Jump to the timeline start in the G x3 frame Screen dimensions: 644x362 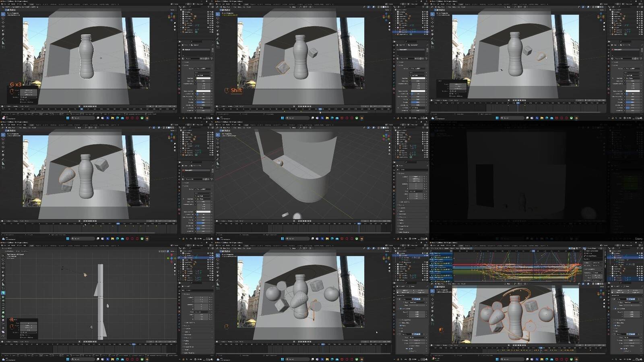click(84, 106)
